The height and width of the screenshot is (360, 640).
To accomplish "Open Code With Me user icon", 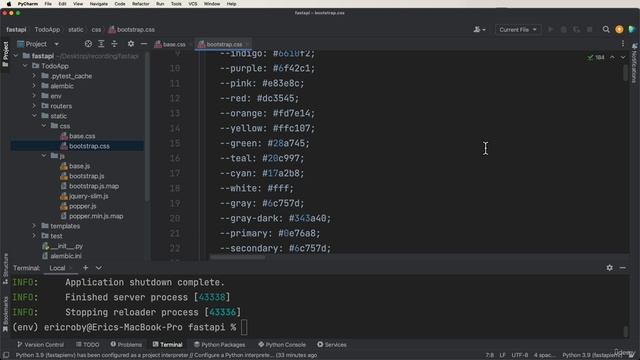I will pyautogui.click(x=479, y=29).
